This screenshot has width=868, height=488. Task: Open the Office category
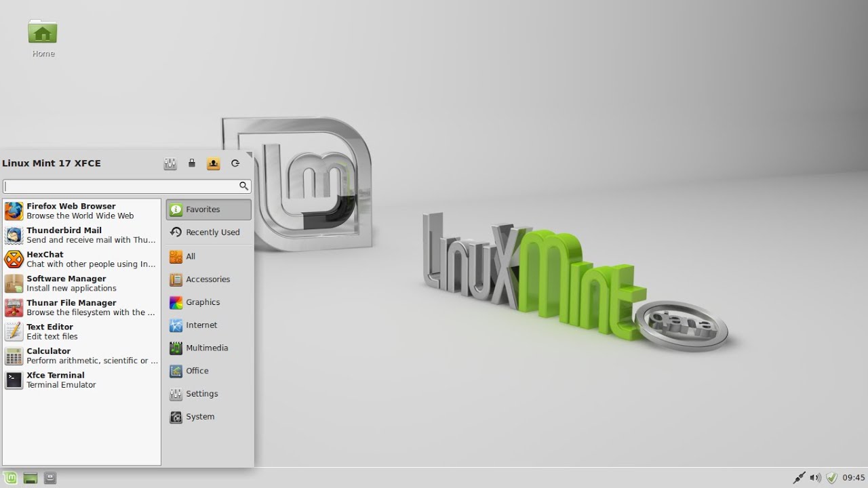[x=208, y=371]
